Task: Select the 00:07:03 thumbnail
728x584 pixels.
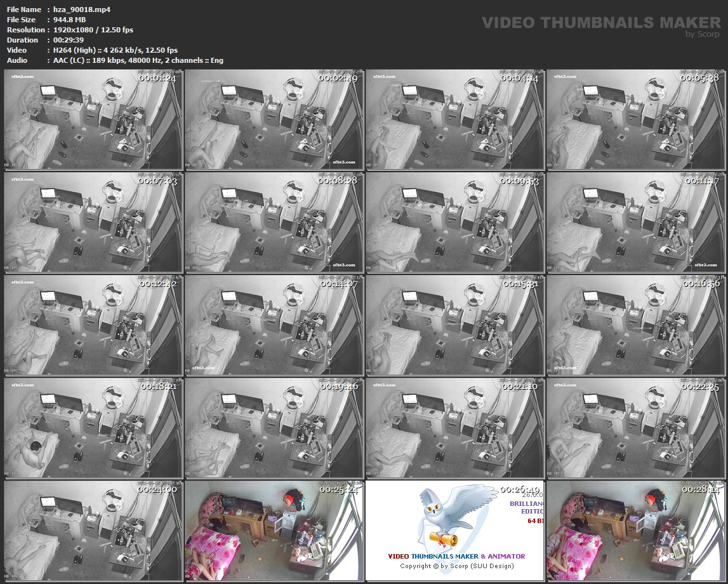Action: [x=93, y=222]
